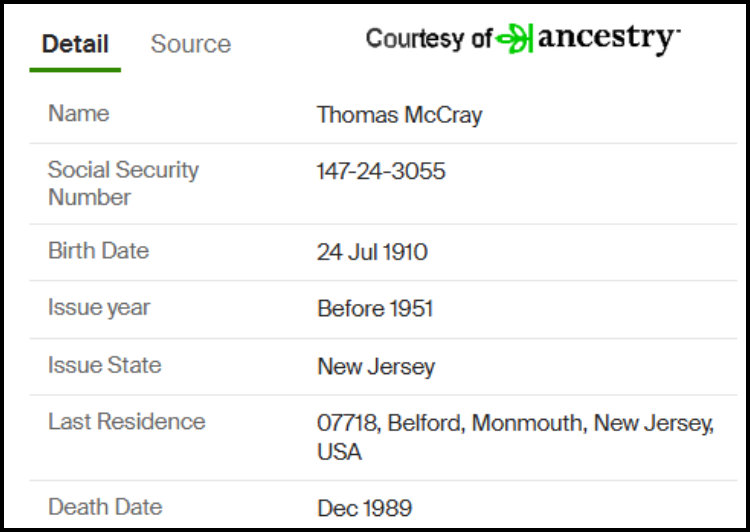Click the Death Date value Dec 1989
The height and width of the screenshot is (532, 750).
[x=364, y=508]
